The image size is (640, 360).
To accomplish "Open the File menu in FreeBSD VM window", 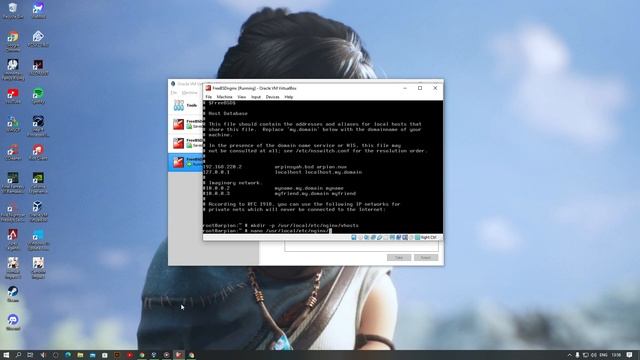I will [x=209, y=97].
